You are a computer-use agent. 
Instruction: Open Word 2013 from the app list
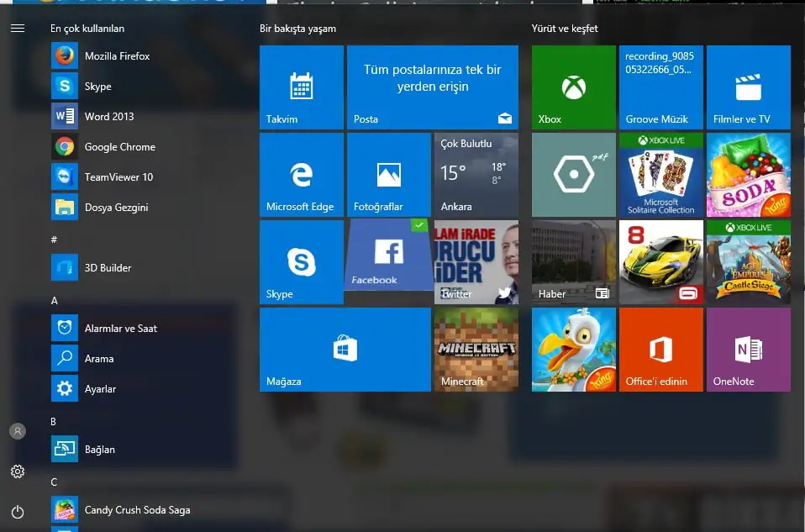coord(108,117)
